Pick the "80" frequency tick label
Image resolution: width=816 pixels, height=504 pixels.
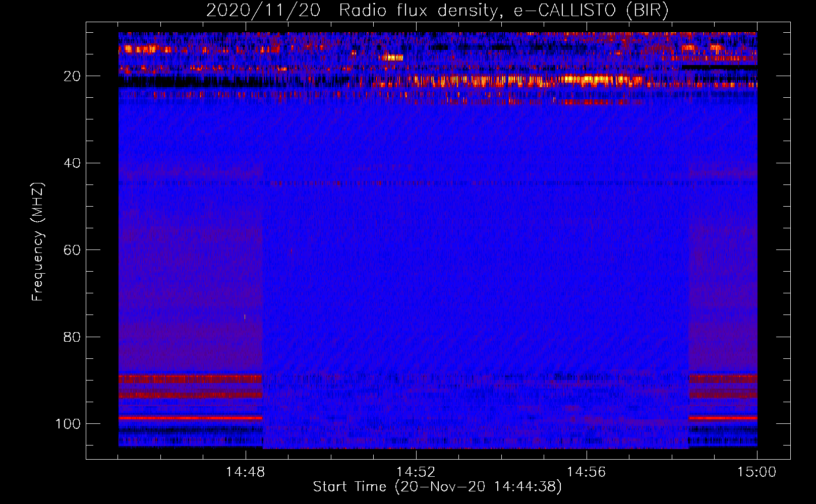point(72,337)
